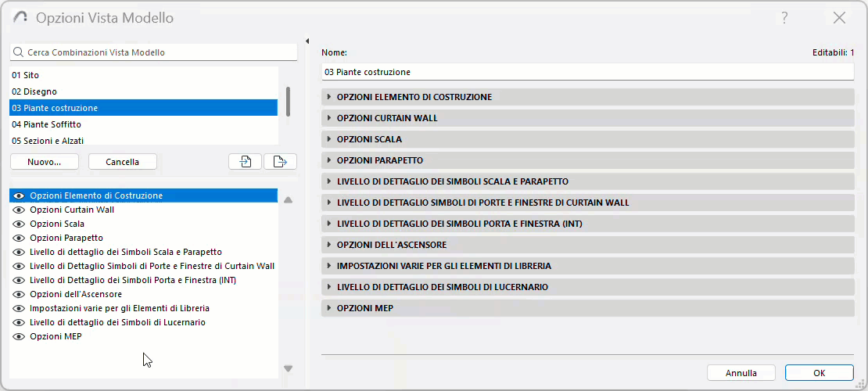The height and width of the screenshot is (391, 868).
Task: Select Opzioni dell'Ascensore row label
Action: [76, 294]
